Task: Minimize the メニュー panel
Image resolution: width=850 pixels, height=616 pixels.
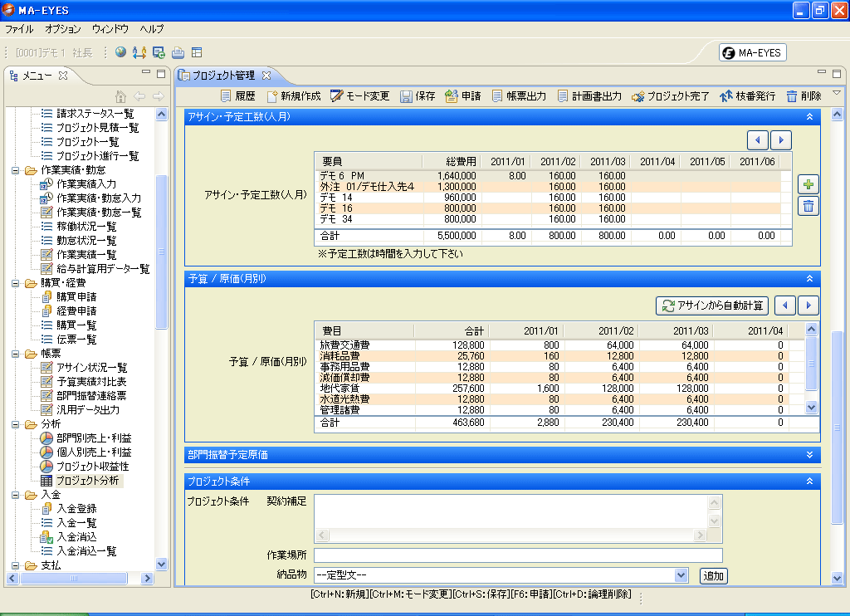Action: pos(146,72)
